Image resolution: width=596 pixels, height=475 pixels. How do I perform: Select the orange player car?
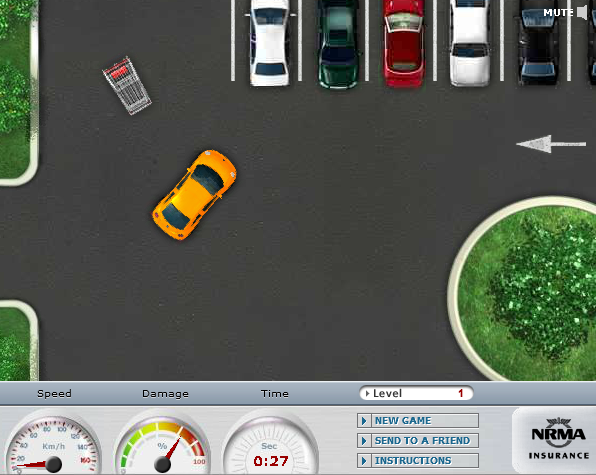coord(194,195)
